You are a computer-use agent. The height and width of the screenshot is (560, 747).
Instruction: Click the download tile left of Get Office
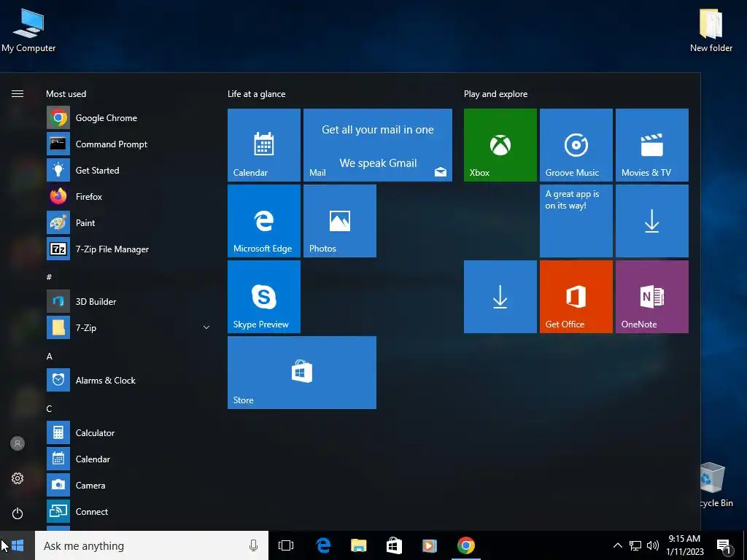click(500, 297)
